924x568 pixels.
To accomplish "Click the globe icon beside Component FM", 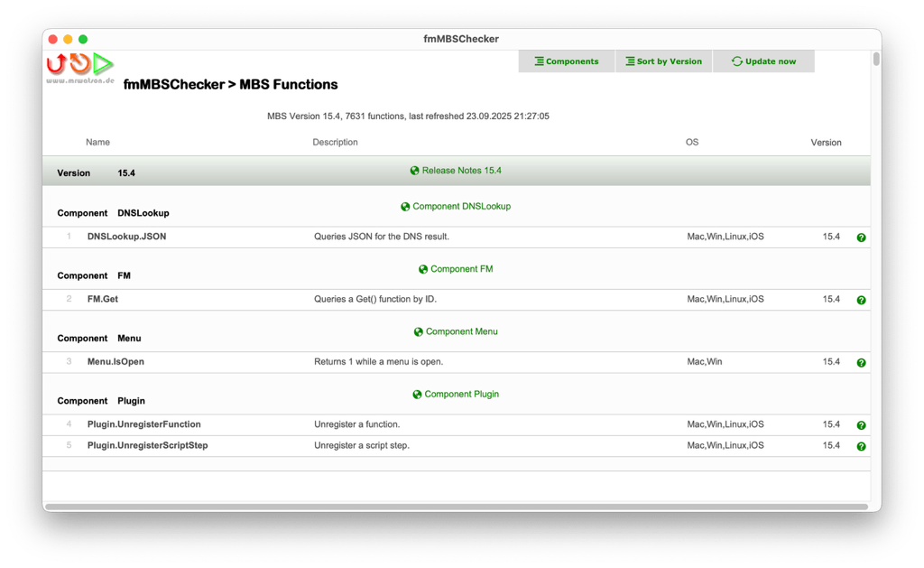I will click(x=422, y=268).
